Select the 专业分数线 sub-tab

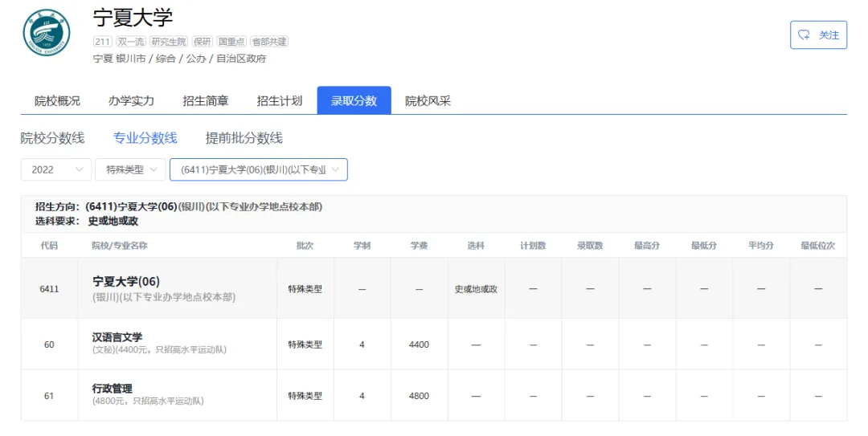click(x=145, y=138)
